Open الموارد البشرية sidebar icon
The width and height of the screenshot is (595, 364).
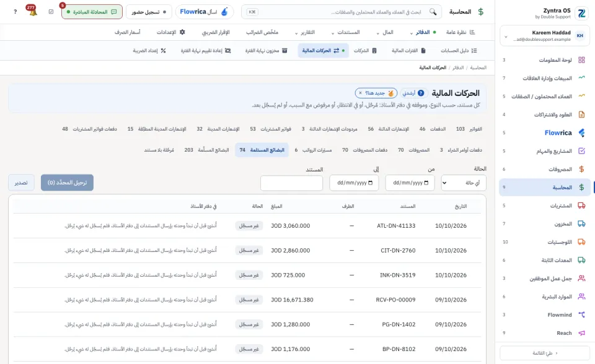coord(581,297)
